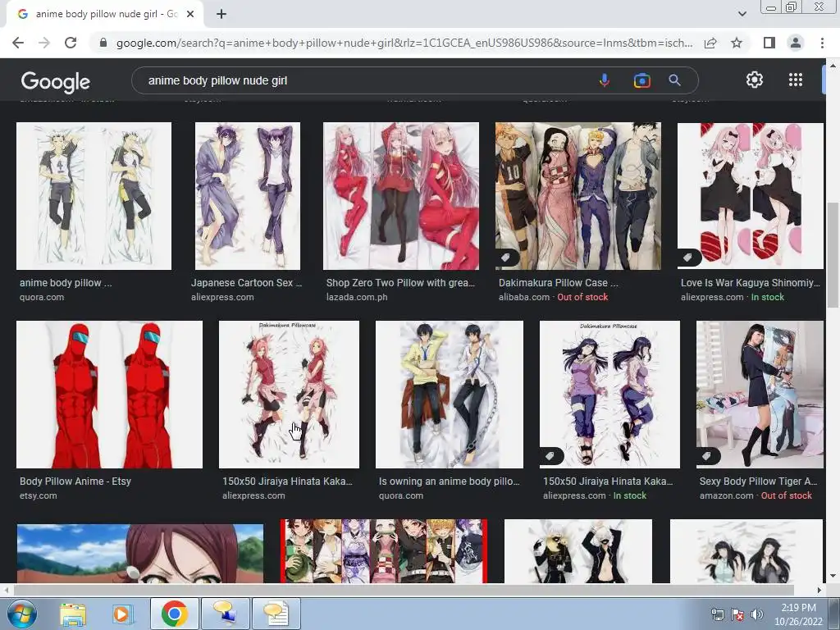Open Chrome's three-dot menu
Image resolution: width=840 pixels, height=630 pixels.
822,43
